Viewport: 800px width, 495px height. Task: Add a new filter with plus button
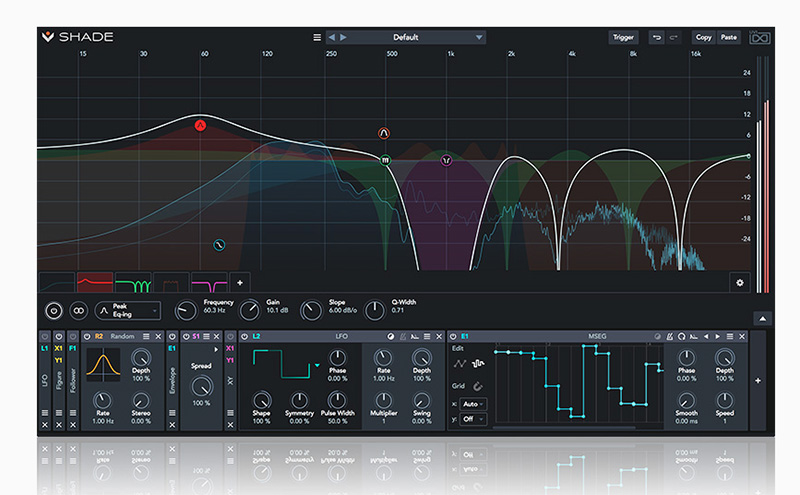(240, 283)
